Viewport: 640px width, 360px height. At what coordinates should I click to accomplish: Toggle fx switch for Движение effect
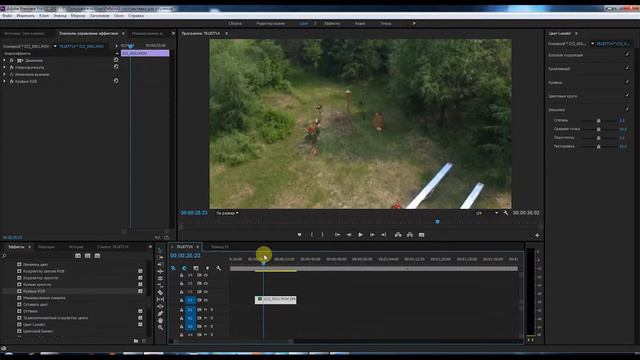[12, 60]
